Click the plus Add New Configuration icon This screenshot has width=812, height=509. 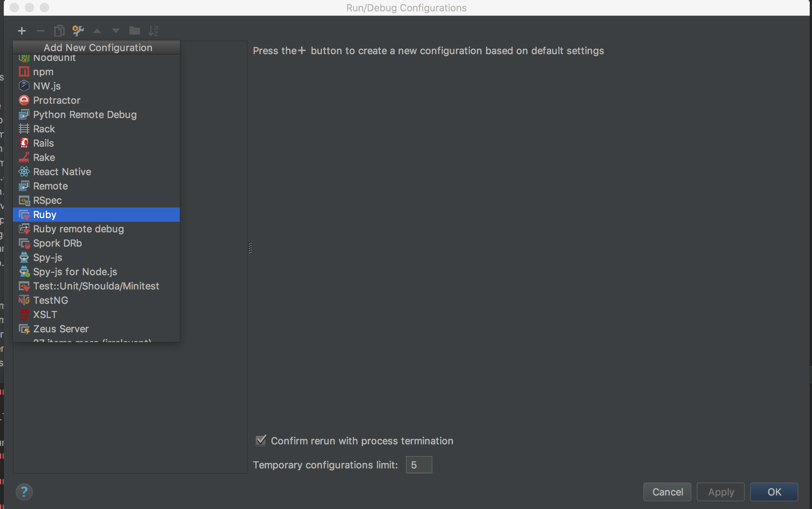22,31
